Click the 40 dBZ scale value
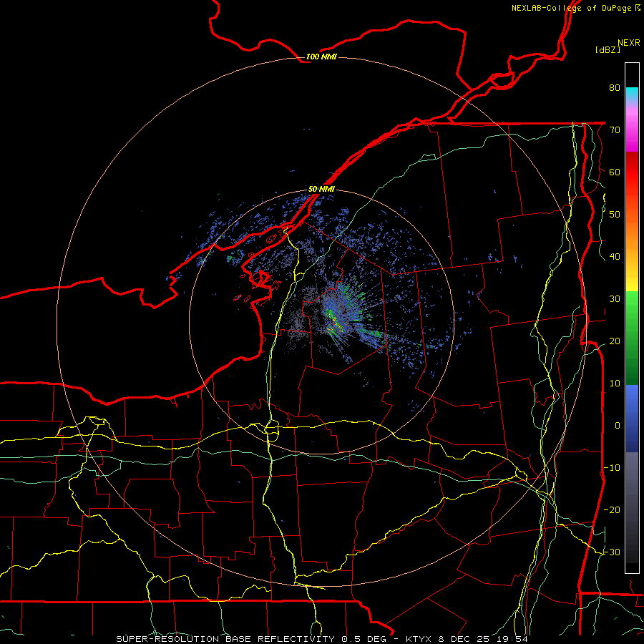Viewport: 644px width, 644px height. [x=615, y=257]
